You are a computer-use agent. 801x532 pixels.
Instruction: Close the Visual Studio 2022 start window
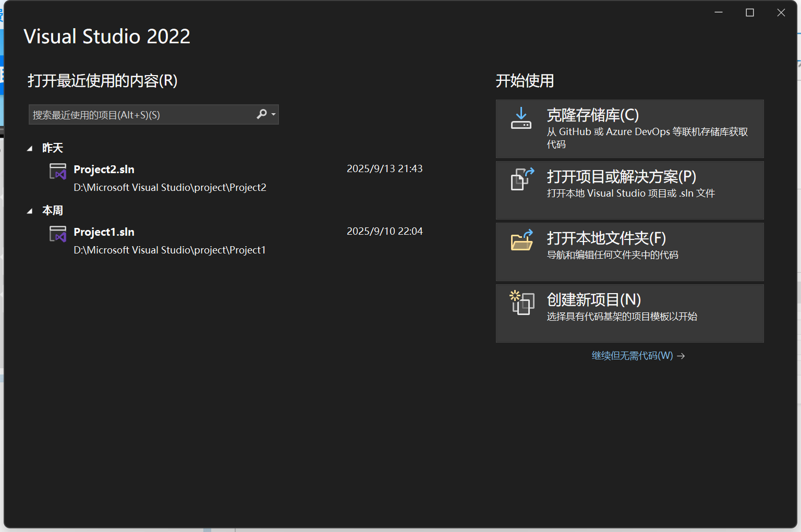(781, 13)
